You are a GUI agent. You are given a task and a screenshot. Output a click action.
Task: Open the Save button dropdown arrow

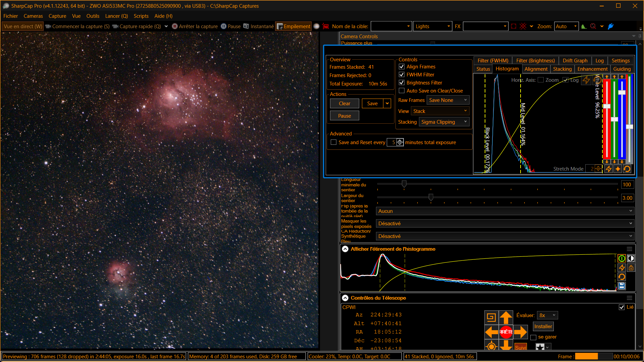(387, 104)
